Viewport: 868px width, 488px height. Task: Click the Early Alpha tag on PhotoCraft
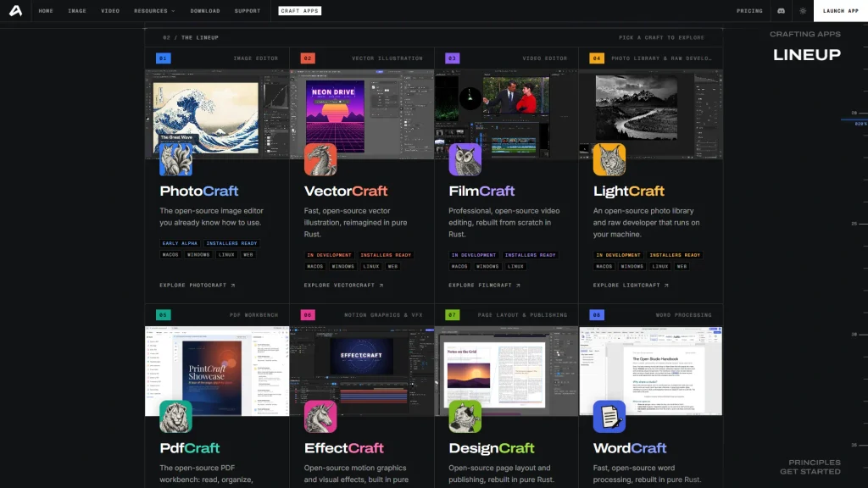click(180, 243)
